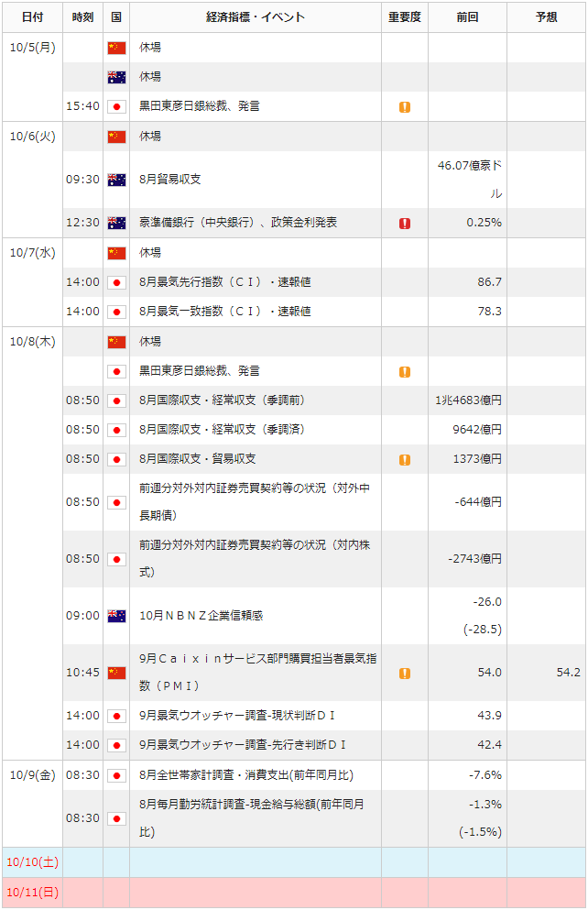Image resolution: width=588 pixels, height=910 pixels.
Task: Click the 重要度 column header
Action: coord(405,17)
